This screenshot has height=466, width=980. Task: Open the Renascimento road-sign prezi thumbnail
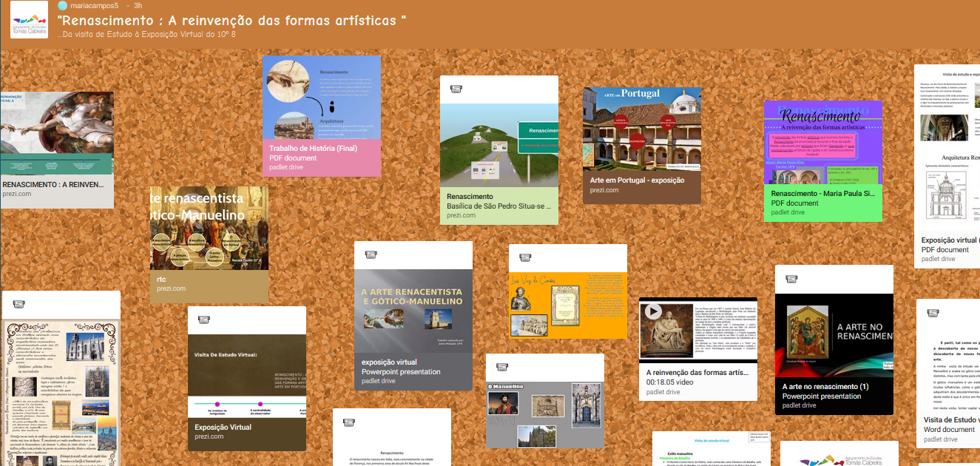tap(499, 144)
